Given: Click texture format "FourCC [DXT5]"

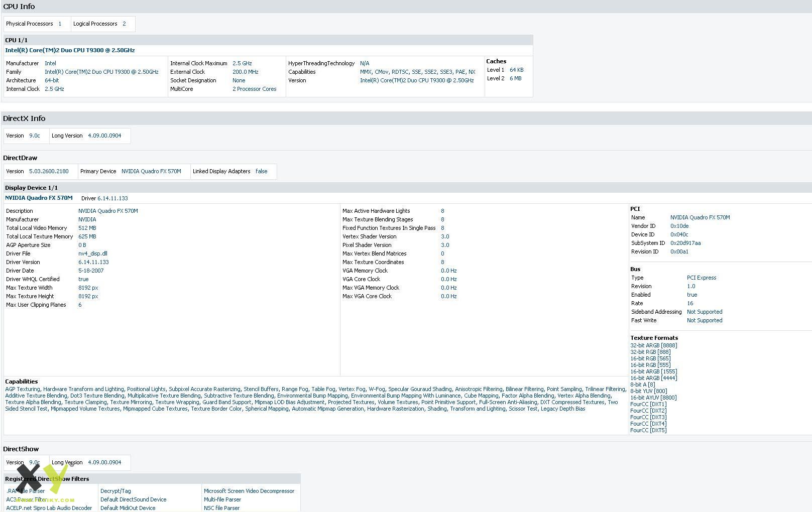Looking at the screenshot, I should coord(648,430).
